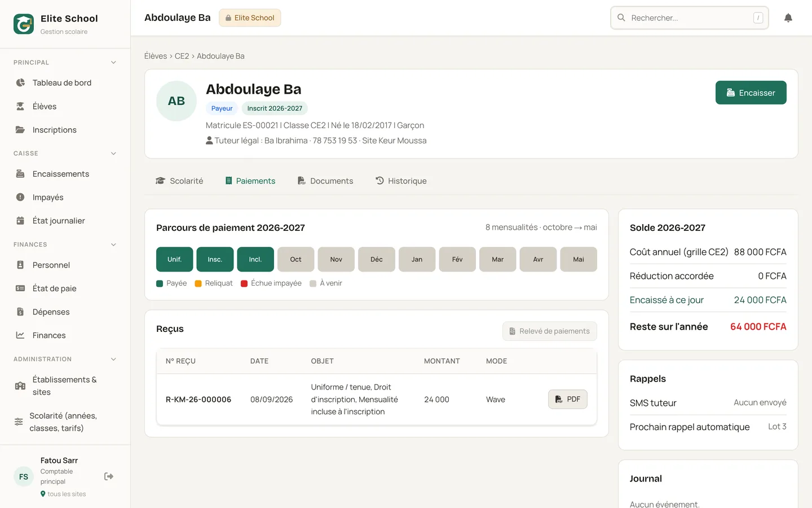Click the État journalier calendar icon
The height and width of the screenshot is (508, 812).
pos(20,221)
